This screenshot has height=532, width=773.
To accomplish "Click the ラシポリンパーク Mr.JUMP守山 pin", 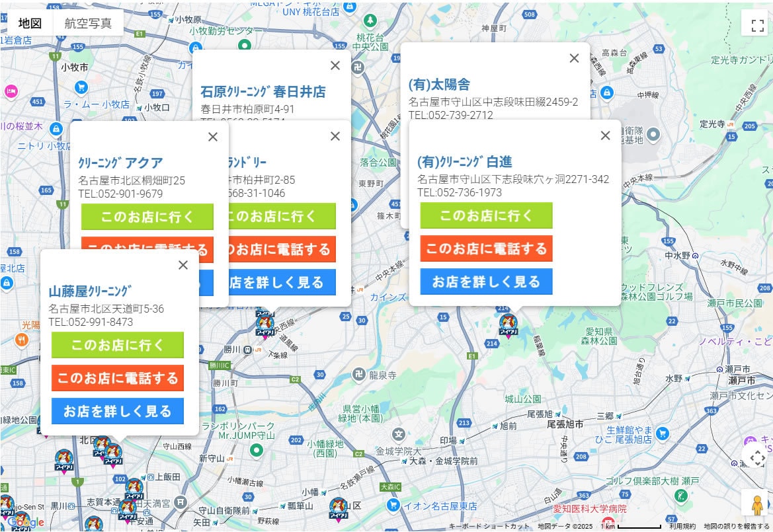I will [256, 449].
